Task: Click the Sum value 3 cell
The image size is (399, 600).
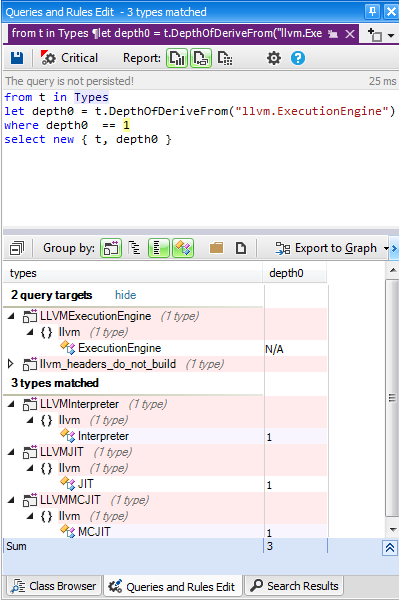Action: click(x=295, y=546)
